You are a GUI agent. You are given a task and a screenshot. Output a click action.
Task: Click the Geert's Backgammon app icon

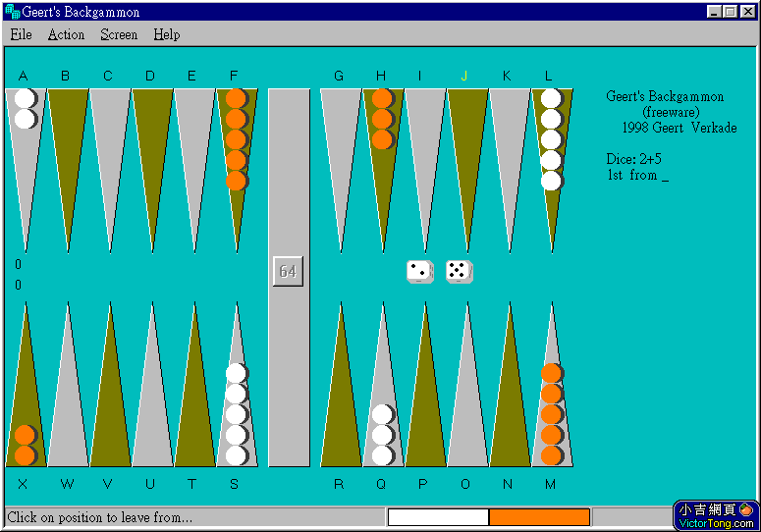point(12,12)
